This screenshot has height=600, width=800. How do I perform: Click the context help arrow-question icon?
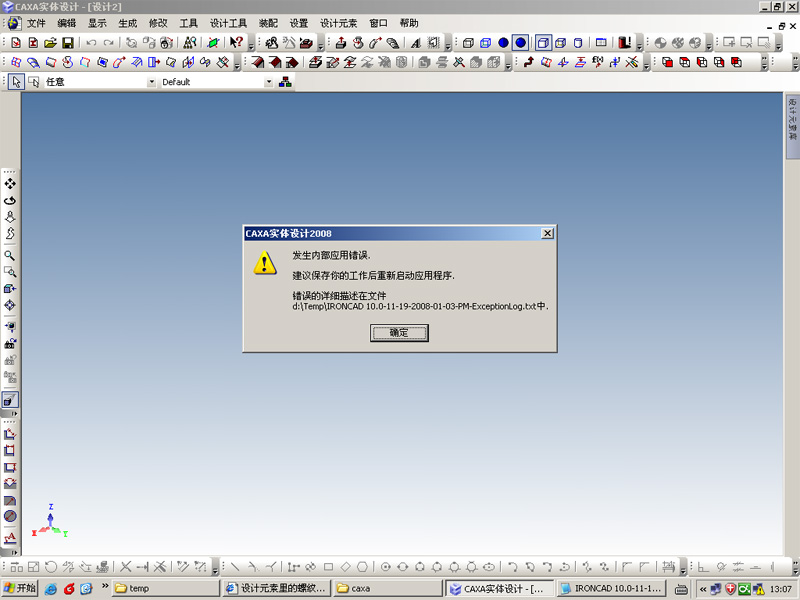236,43
